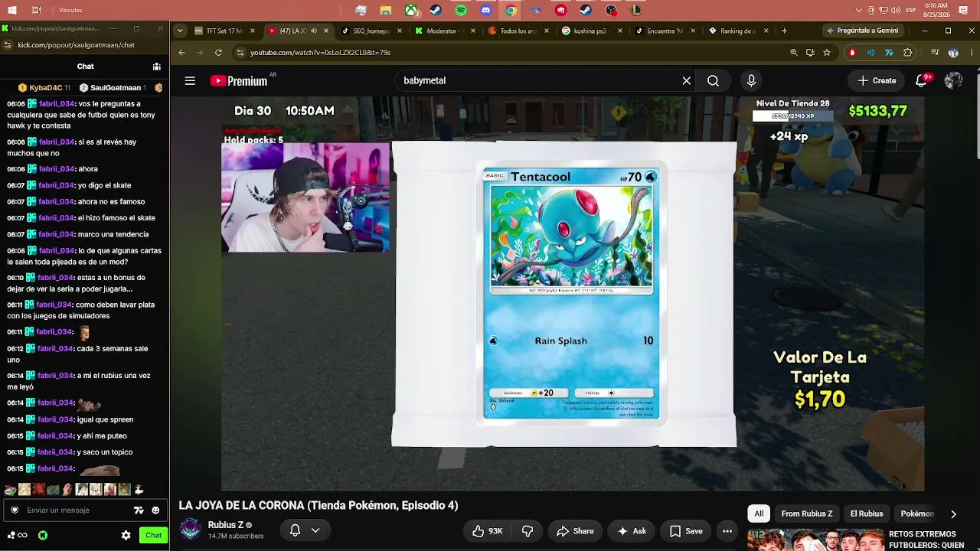Image resolution: width=980 pixels, height=551 pixels.
Task: Submit search with magnifying glass button
Action: click(x=713, y=80)
